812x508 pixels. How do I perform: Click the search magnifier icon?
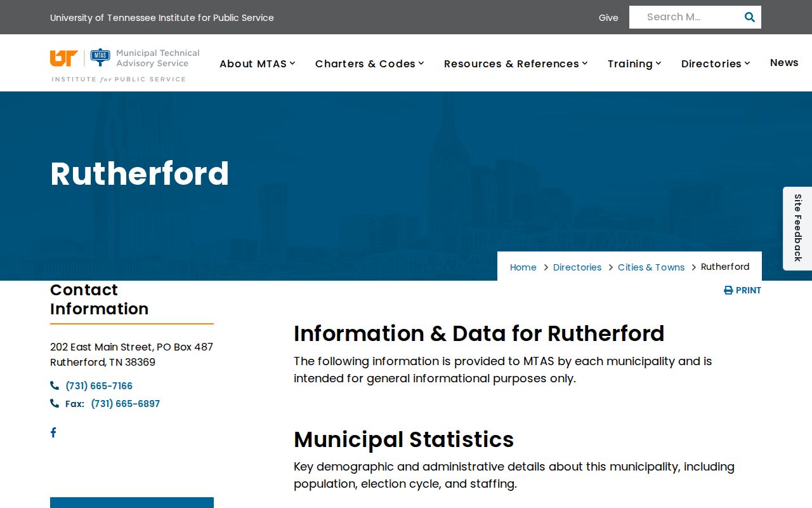point(749,17)
